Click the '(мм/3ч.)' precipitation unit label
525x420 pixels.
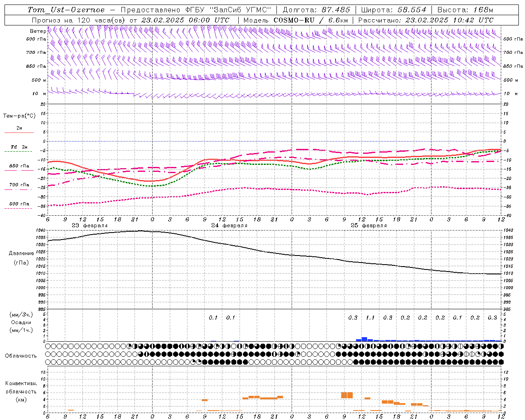coord(21,315)
